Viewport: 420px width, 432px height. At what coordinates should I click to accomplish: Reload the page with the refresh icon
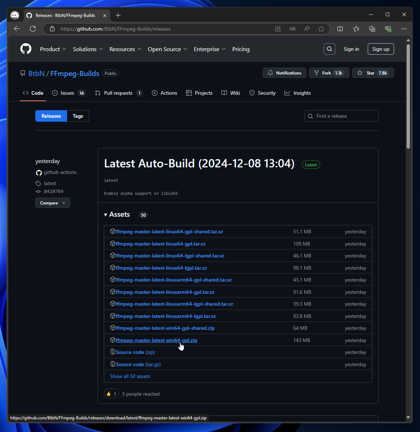(x=33, y=29)
